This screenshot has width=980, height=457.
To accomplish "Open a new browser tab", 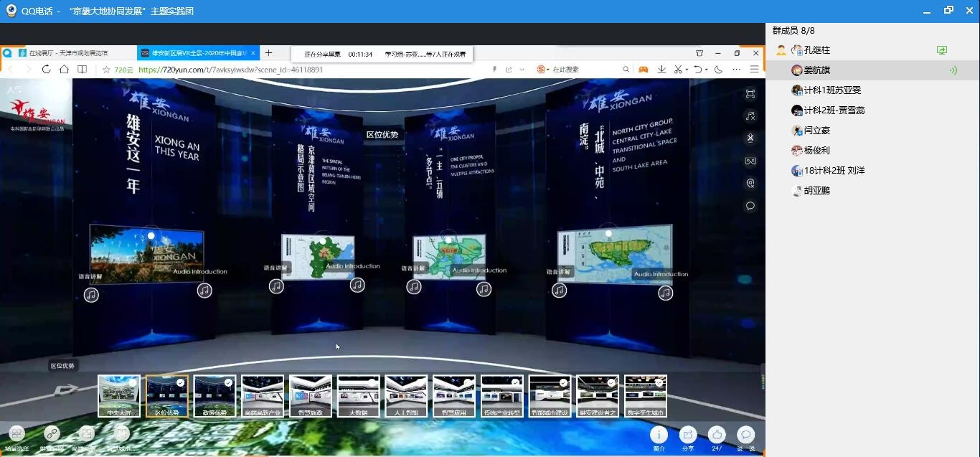I will tap(269, 53).
